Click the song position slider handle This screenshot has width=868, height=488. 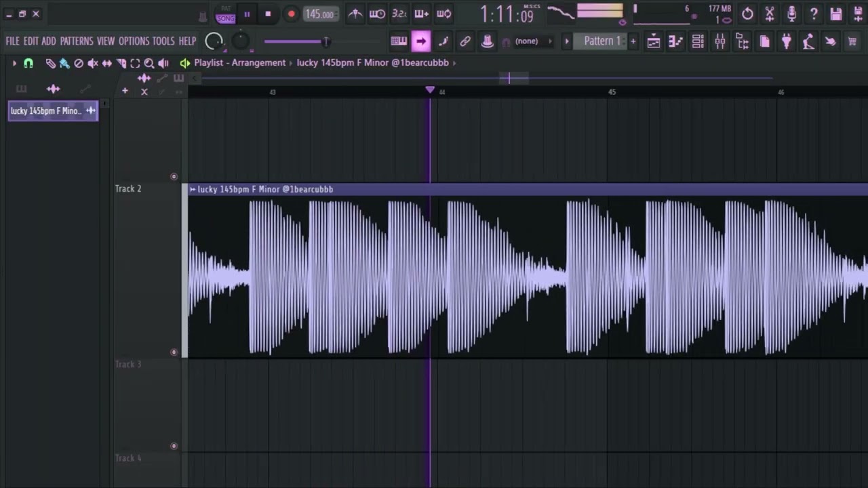coord(325,41)
